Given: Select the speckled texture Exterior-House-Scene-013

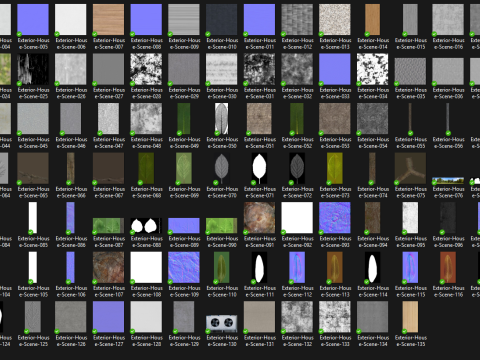Looking at the screenshot, I should 335,20.
